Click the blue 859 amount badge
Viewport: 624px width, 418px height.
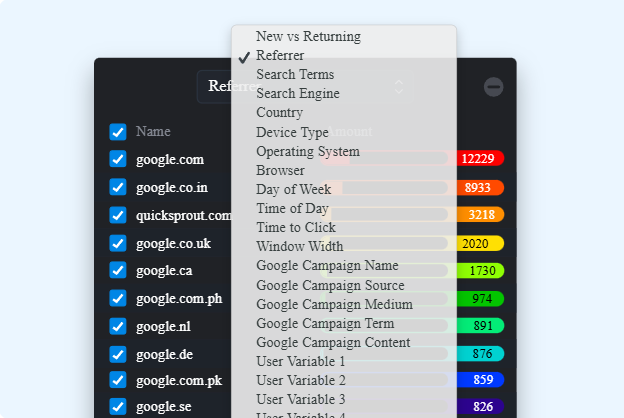click(480, 380)
